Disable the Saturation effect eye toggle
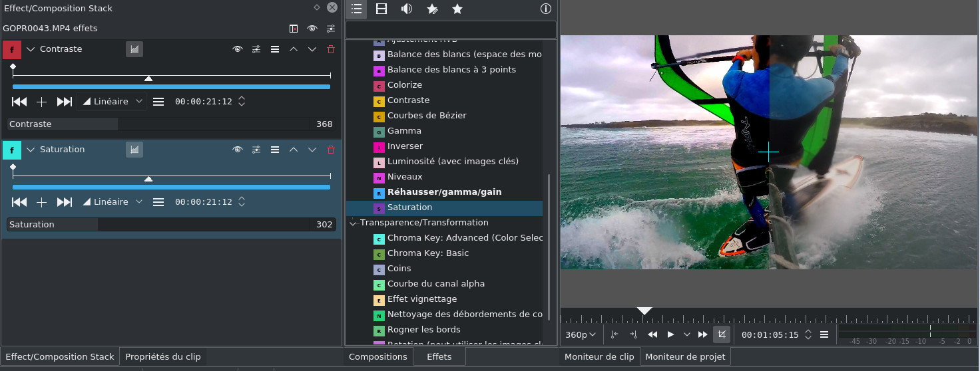980x371 pixels. [237, 150]
